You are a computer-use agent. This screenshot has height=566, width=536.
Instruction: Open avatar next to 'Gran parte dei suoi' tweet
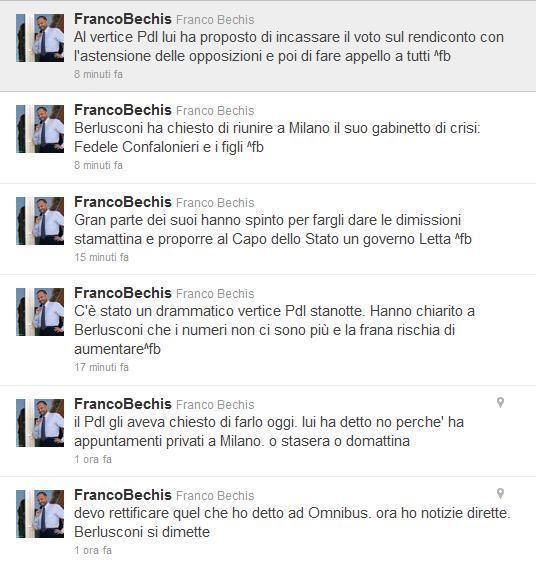40,221
